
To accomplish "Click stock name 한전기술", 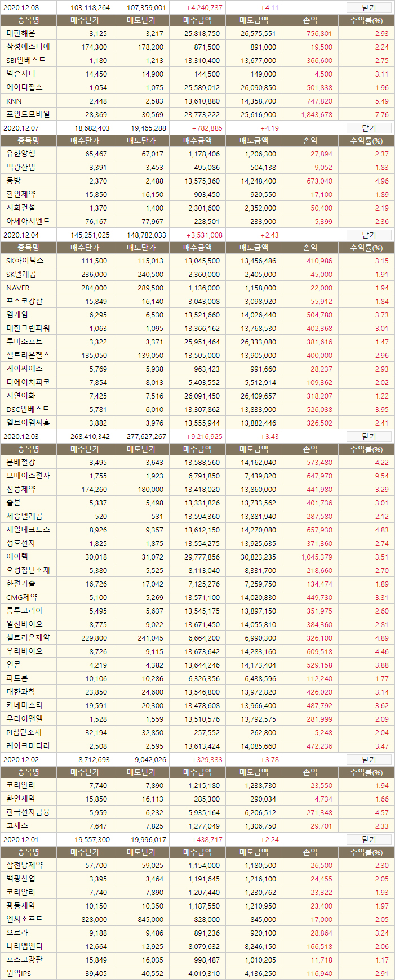I will point(21,584).
